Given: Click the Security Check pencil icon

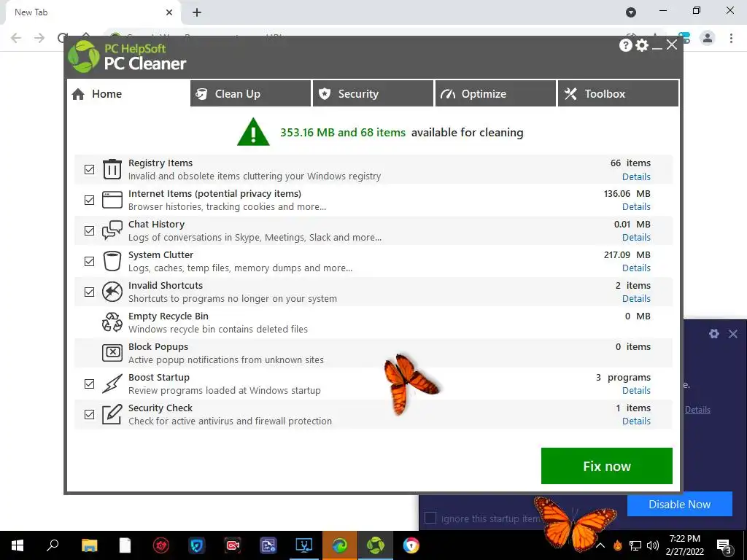Looking at the screenshot, I should tap(112, 414).
